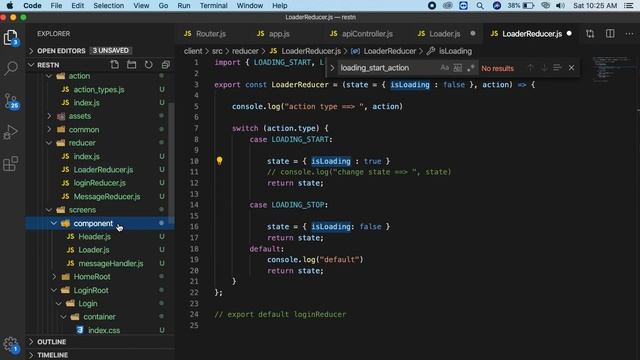This screenshot has width=640, height=360.
Task: Go to next match in find widget
Action: [x=544, y=68]
